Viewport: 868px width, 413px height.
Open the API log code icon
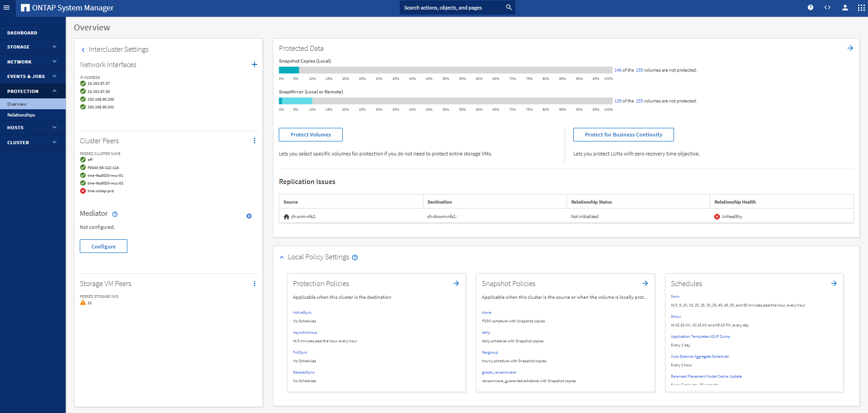[827, 8]
